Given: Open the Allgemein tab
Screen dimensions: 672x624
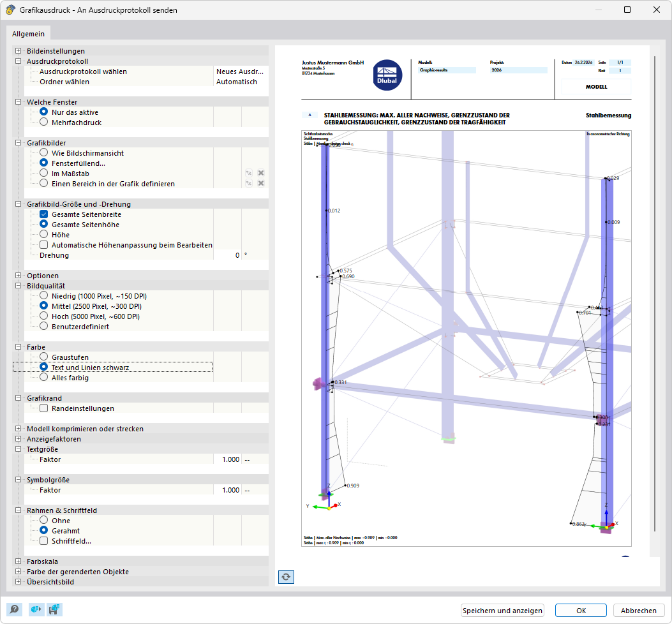Looking at the screenshot, I should 28,34.
